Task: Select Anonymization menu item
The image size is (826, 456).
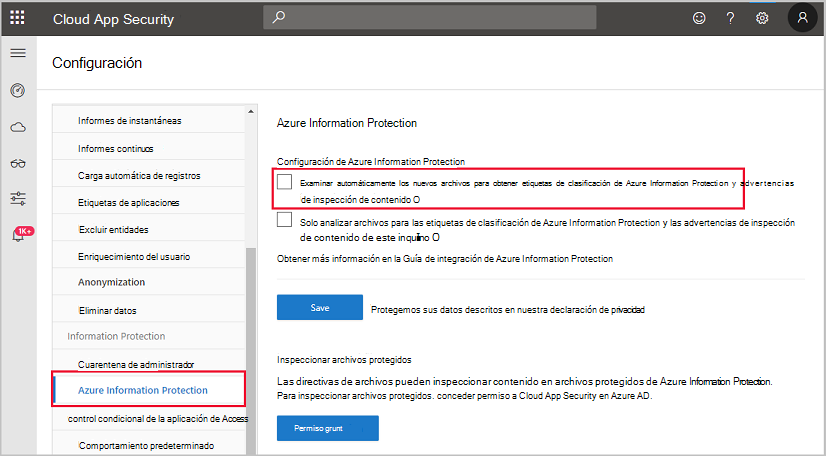Action: [x=149, y=282]
